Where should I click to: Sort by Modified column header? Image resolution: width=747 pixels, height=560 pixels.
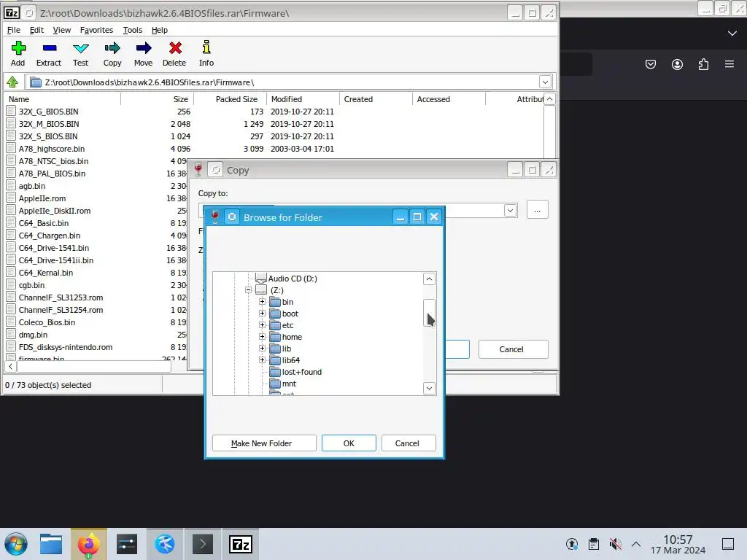(x=303, y=99)
